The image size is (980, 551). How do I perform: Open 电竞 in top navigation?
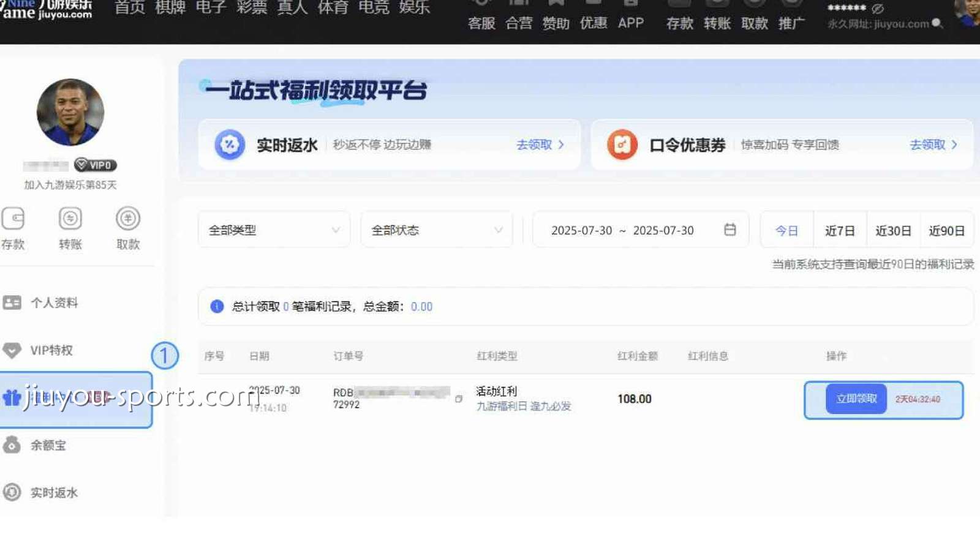tap(374, 7)
